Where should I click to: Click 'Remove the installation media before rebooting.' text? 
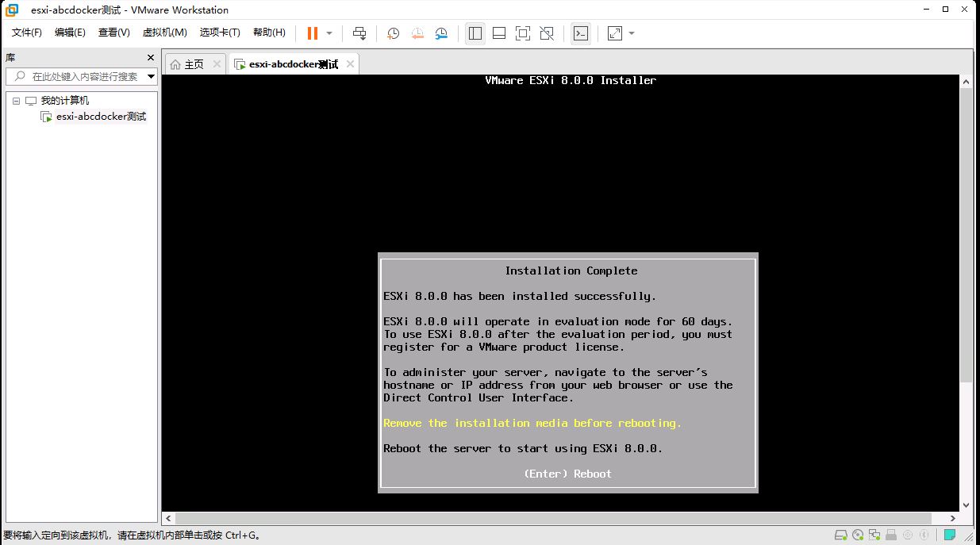point(532,423)
